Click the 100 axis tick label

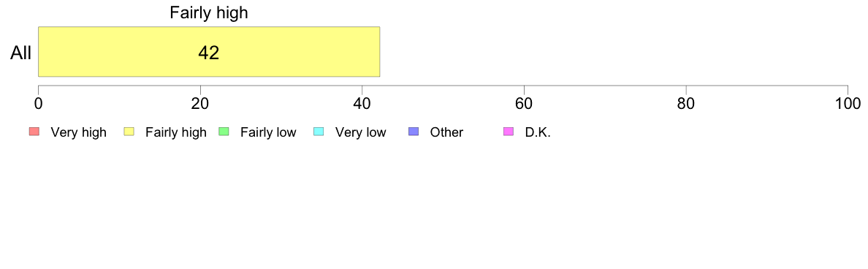click(847, 103)
